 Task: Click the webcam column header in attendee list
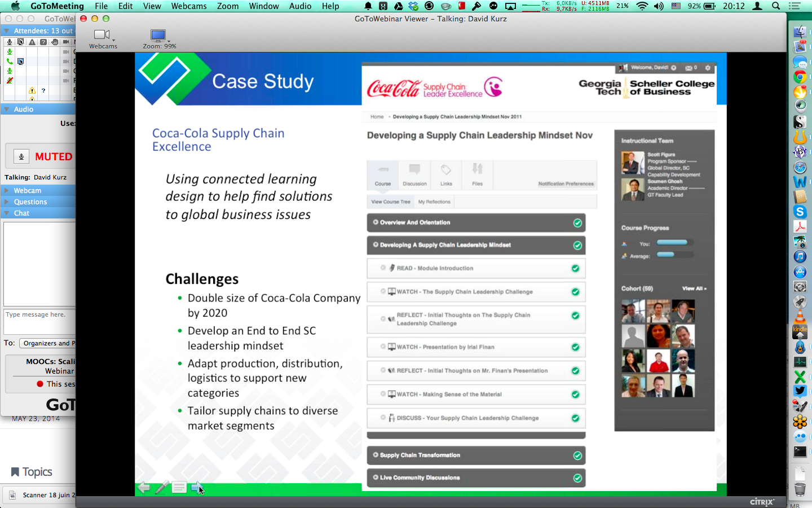coord(66,42)
